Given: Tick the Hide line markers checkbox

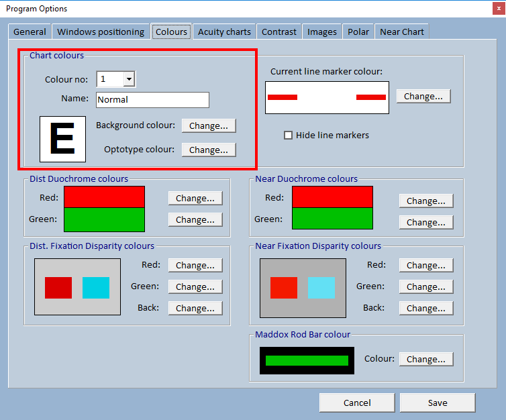Looking at the screenshot, I should tap(288, 135).
